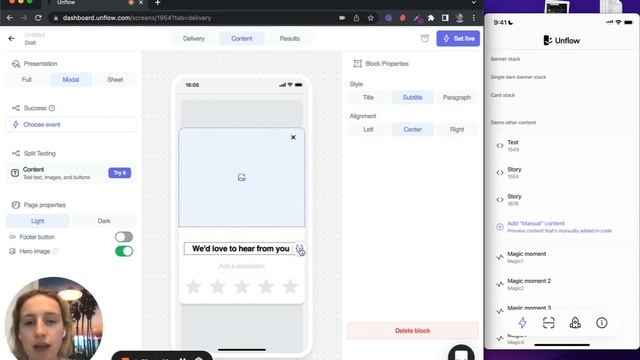Click the "We'd love to hear from you" text field

click(x=240, y=249)
